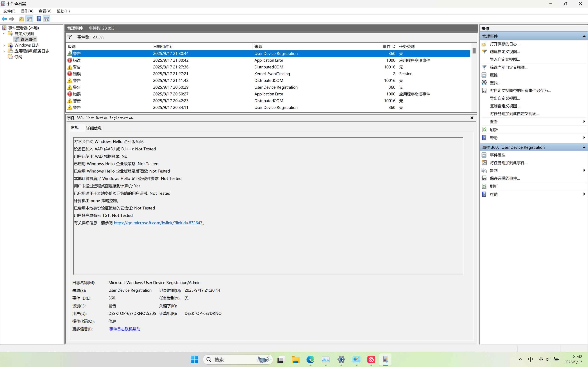Select DistributedCOM warning at 21:27:36
588x367 pixels.
(268, 67)
